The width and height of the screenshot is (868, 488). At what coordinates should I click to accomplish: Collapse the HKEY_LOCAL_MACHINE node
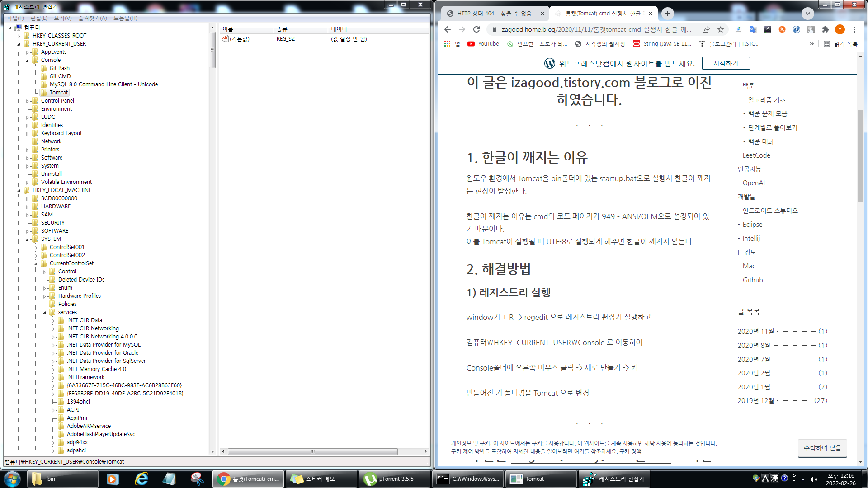[19, 191]
